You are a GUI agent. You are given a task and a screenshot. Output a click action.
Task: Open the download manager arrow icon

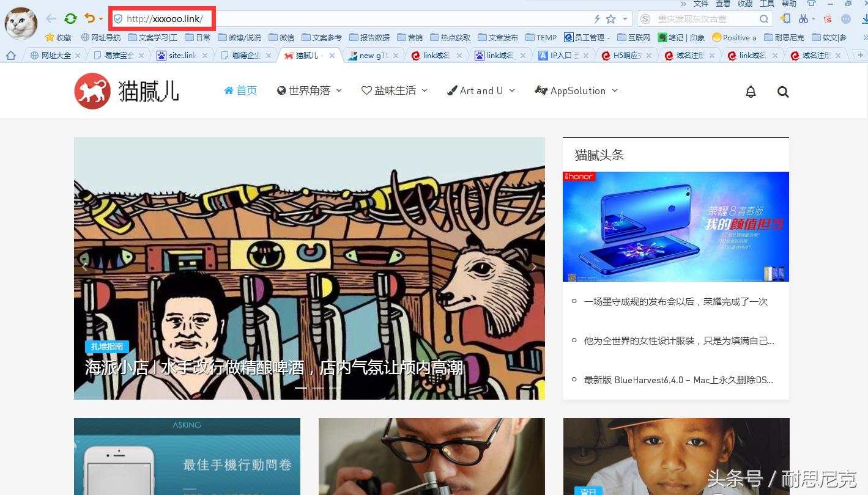point(866,19)
